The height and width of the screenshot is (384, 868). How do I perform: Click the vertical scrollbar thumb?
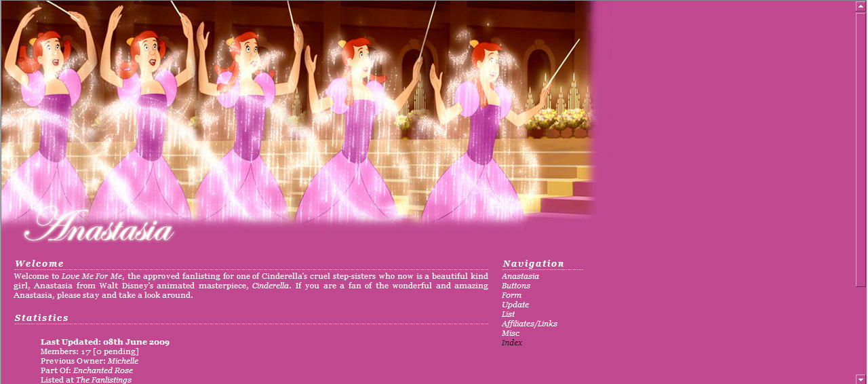[x=861, y=149]
